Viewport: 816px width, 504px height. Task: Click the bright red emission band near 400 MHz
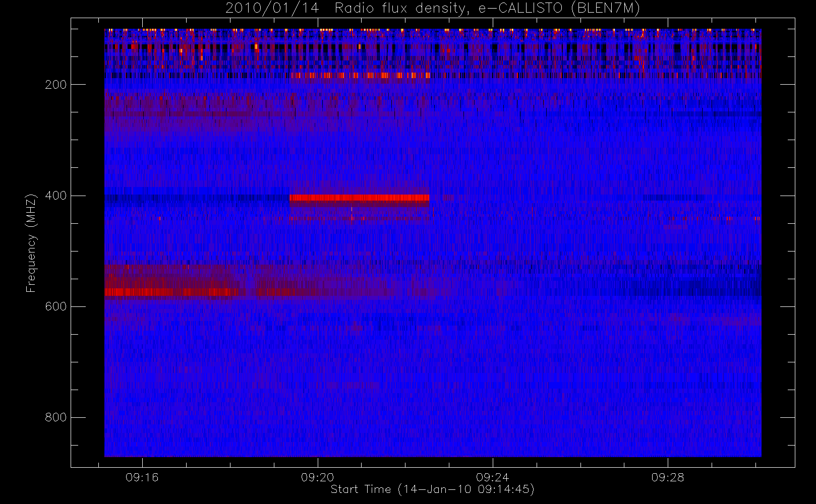click(x=360, y=198)
